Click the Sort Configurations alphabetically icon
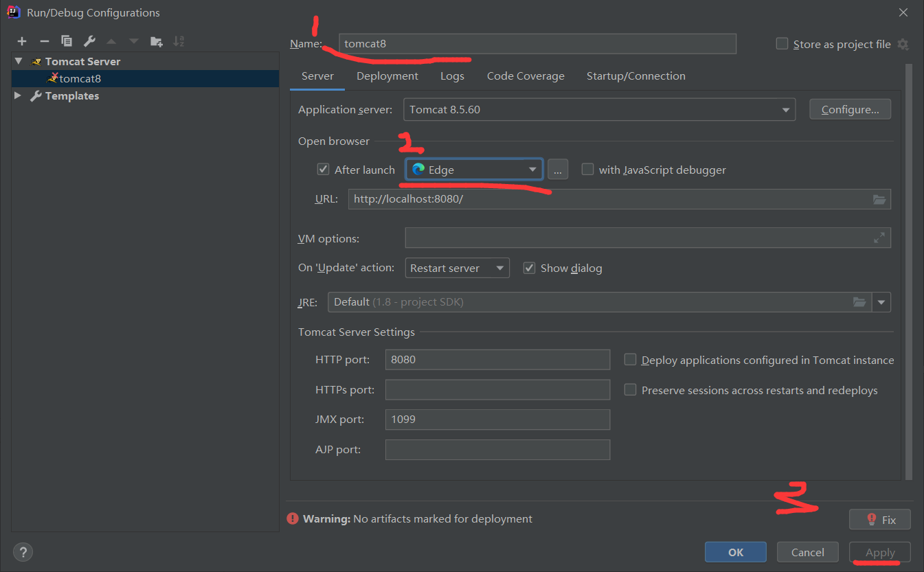The width and height of the screenshot is (924, 572). pos(179,41)
